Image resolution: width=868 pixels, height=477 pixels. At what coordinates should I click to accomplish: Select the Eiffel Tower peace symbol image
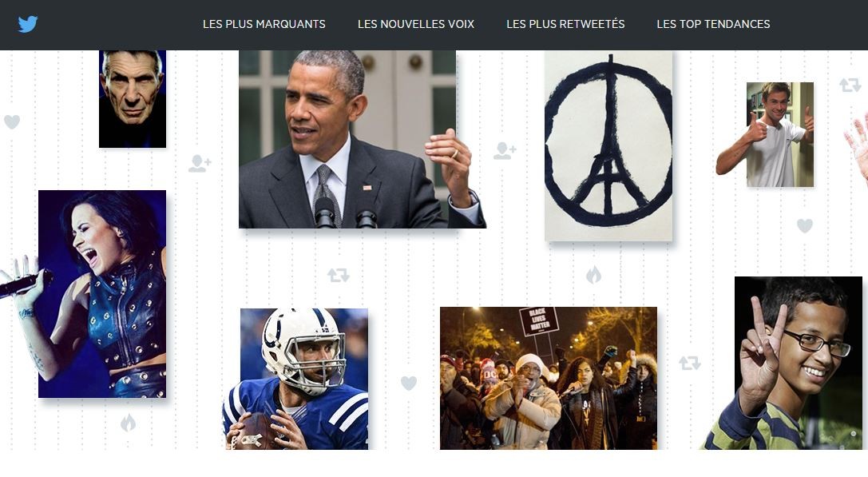pyautogui.click(x=608, y=146)
